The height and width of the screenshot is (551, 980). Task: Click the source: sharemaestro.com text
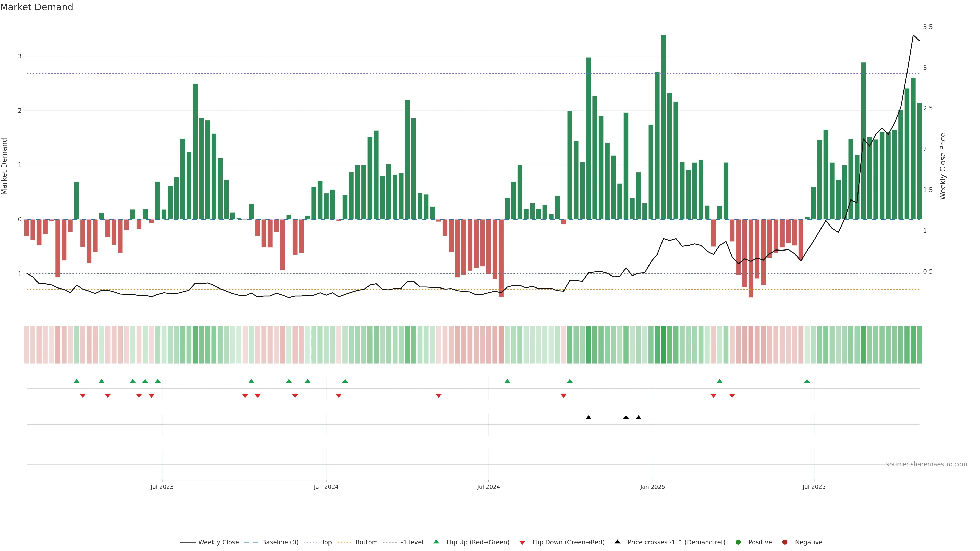(926, 464)
